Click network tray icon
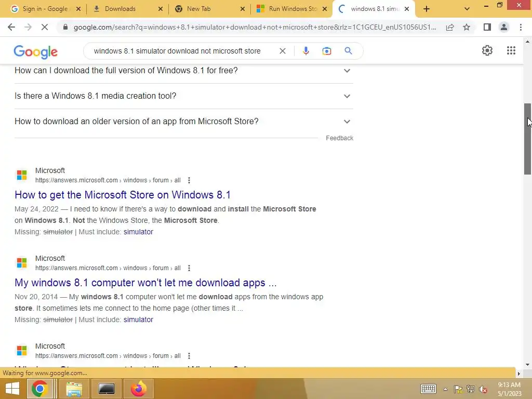 (x=471, y=389)
